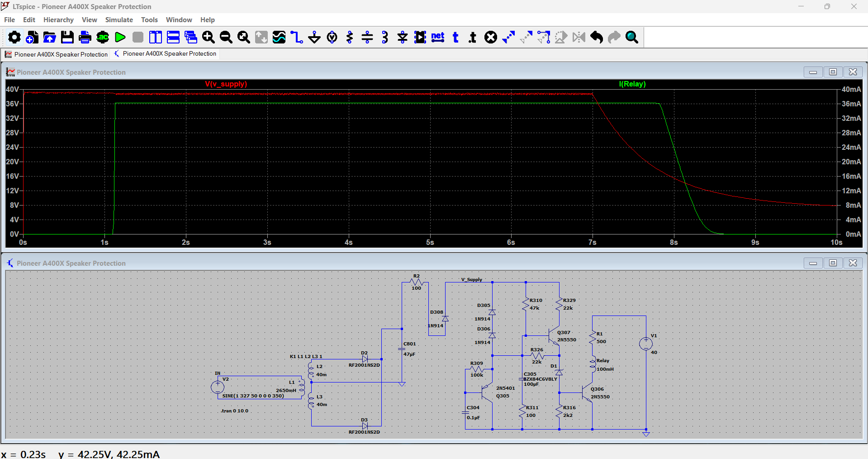Open the Place Component chooser icon
The image size is (868, 459).
420,37
